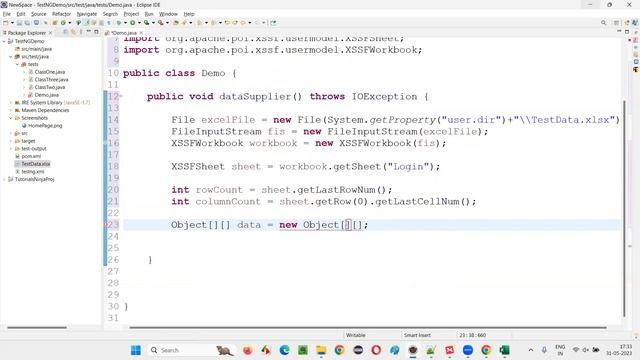Expand the test-output folder
The width and height of the screenshot is (640, 360).
(11, 149)
